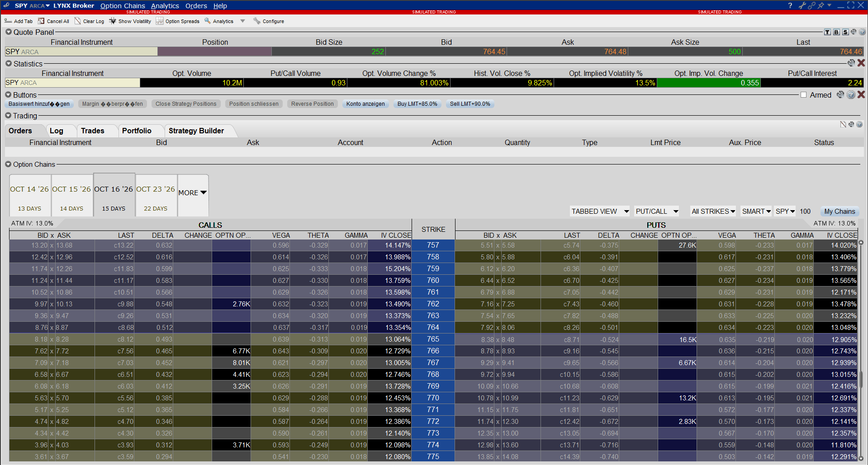
Task: Enable the Armed checkbox
Action: pos(803,95)
